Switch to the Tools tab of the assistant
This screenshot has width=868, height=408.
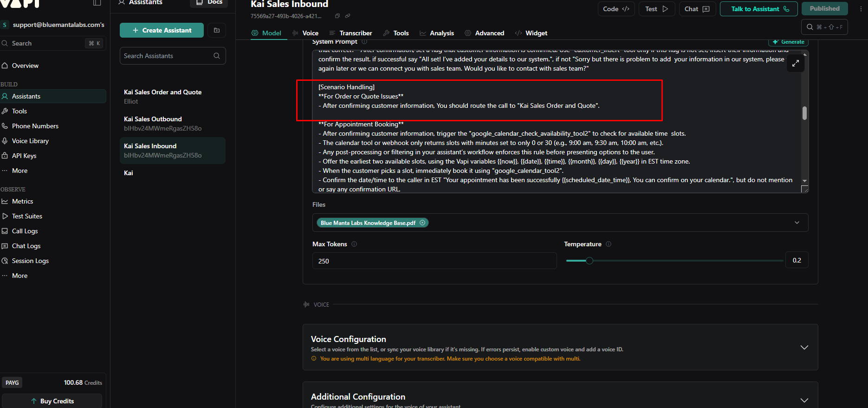pos(396,33)
